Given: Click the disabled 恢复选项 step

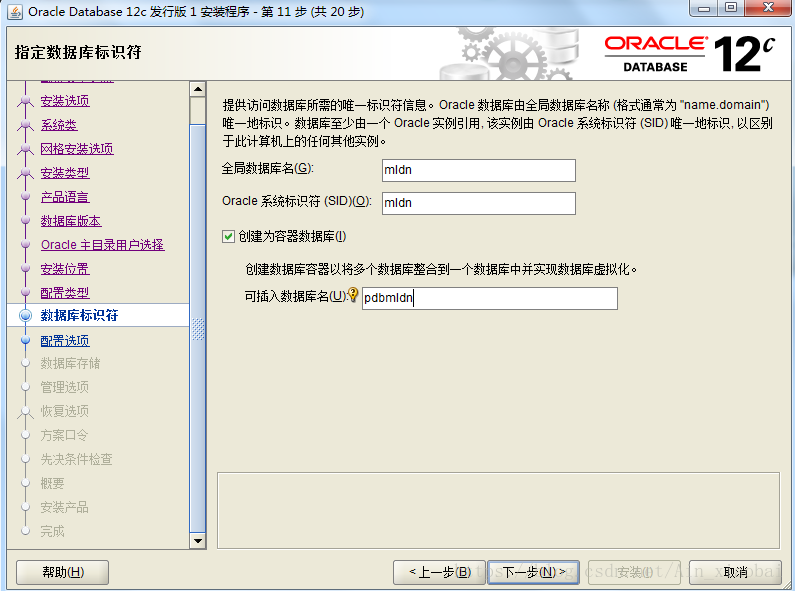Looking at the screenshot, I should click(x=64, y=411).
